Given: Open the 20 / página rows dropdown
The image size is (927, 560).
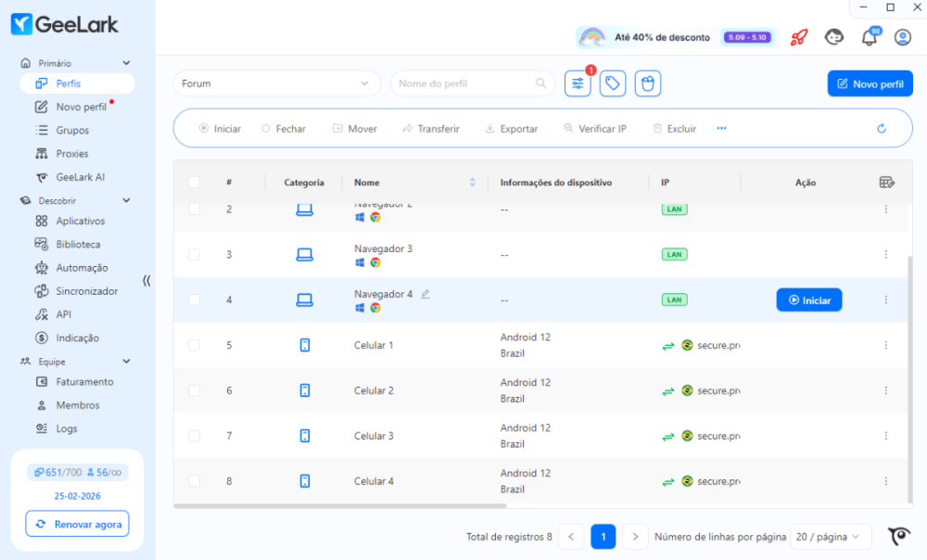Looking at the screenshot, I should pos(830,537).
